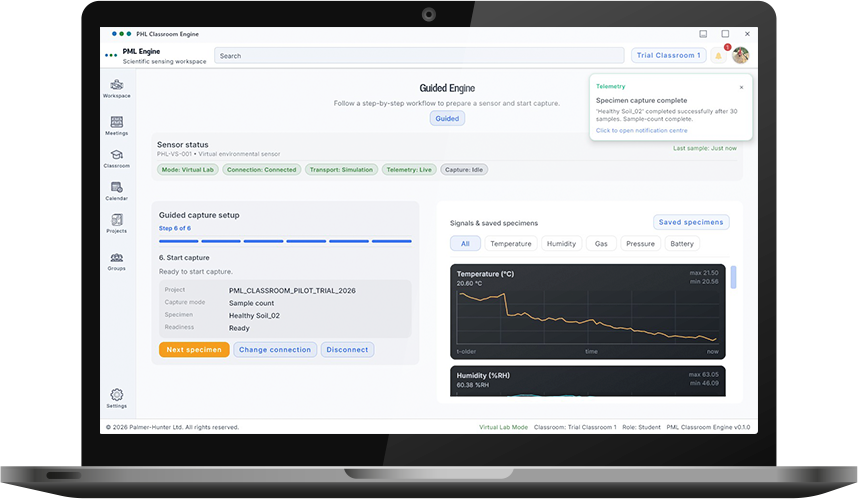Click the '6. Start capture' step heading
Viewport: 858px width, 499px height.
[x=184, y=258]
